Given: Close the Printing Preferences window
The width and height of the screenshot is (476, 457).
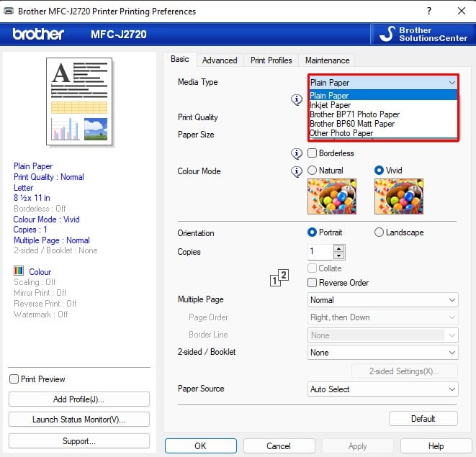Looking at the screenshot, I should 462,12.
